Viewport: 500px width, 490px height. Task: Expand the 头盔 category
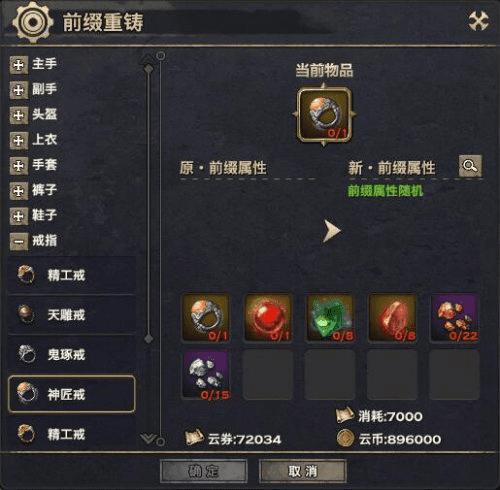point(19,115)
